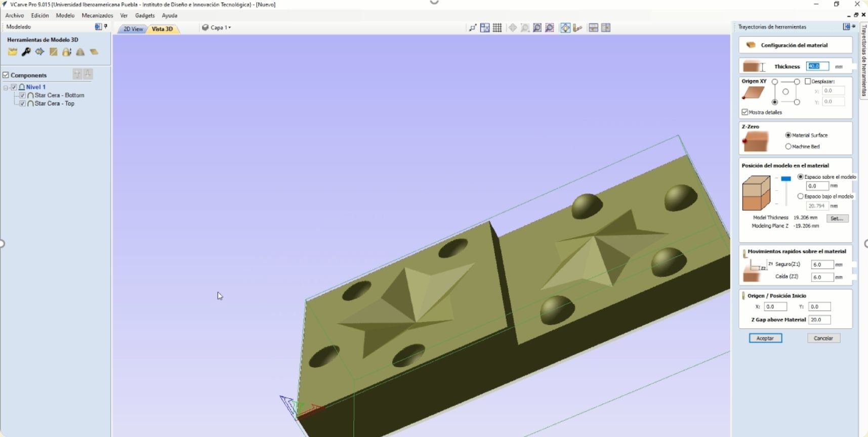This screenshot has height=437, width=868.
Task: Click the Origen Posición Inicio X field
Action: (x=775, y=307)
